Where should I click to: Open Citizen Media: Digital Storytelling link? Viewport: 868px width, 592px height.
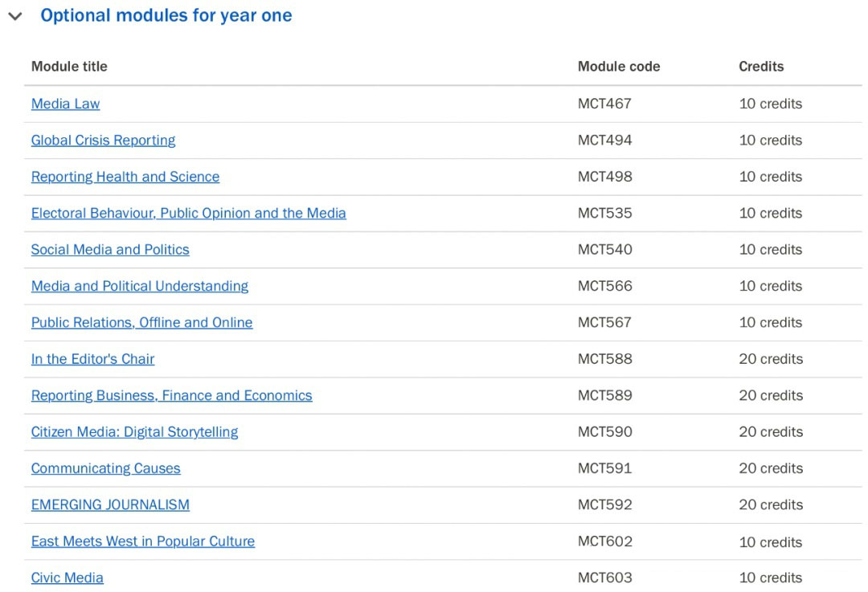[134, 431]
